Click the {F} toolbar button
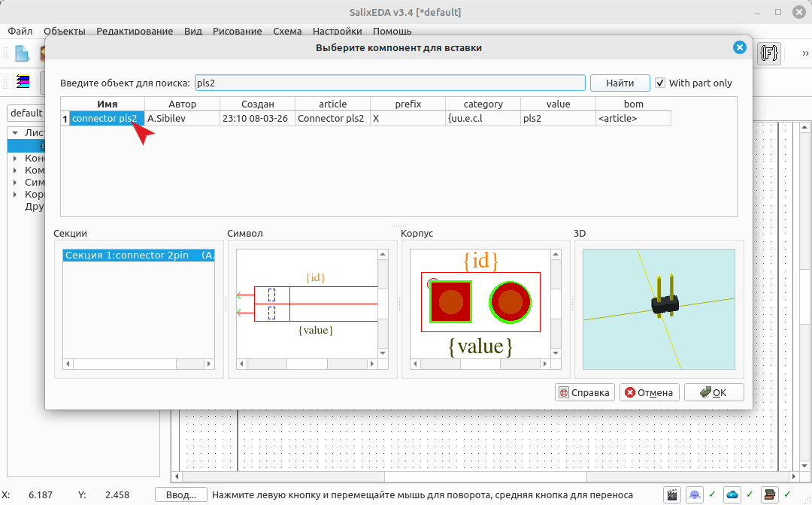The width and height of the screenshot is (812, 505). tap(769, 53)
